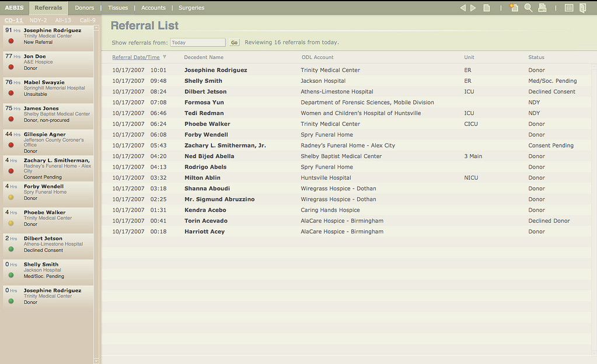The width and height of the screenshot is (597, 364).
Task: Show the Call-9 sidebar list
Action: (88, 20)
